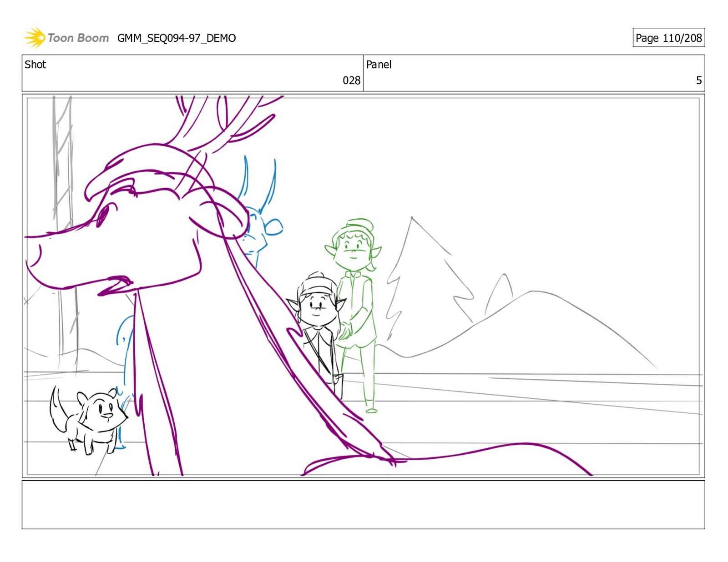Click the Shot label
This screenshot has height=562, width=728.
click(35, 65)
